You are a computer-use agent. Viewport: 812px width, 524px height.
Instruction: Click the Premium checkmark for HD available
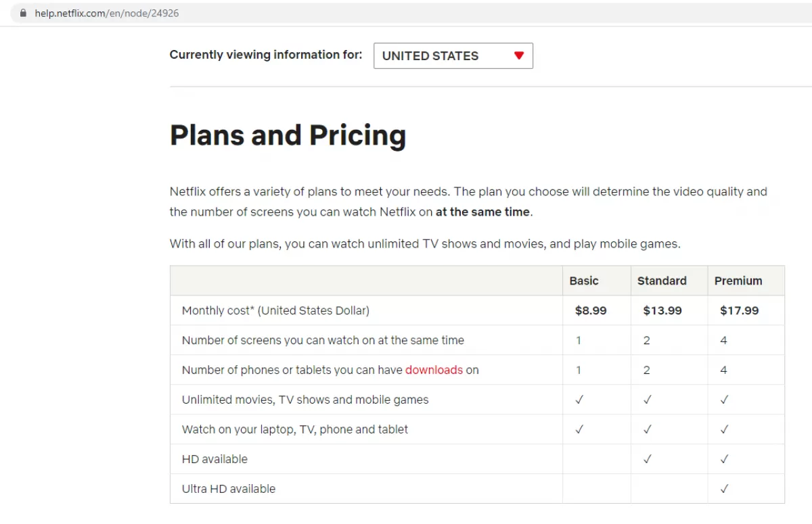pos(725,459)
